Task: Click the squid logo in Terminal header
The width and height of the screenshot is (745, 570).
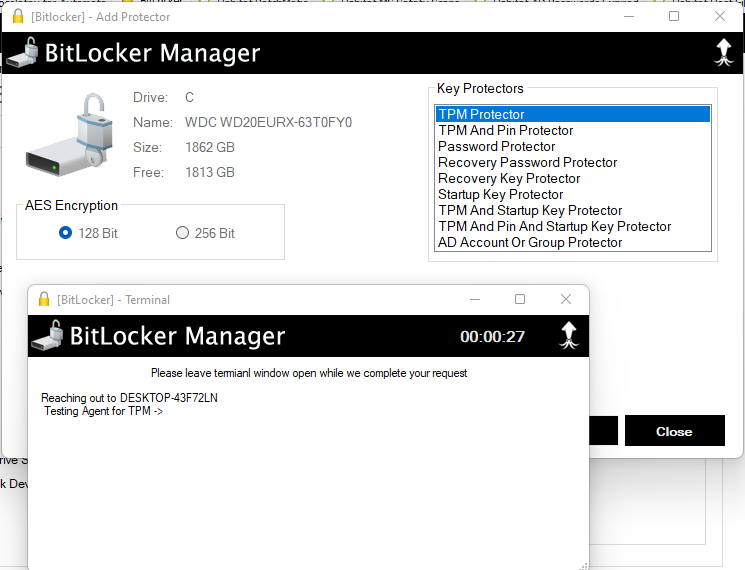Action: click(569, 335)
